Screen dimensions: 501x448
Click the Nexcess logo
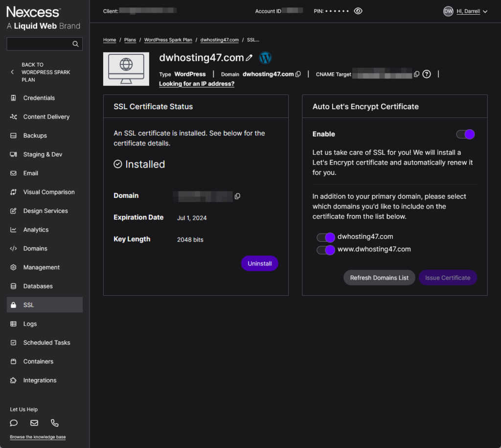coord(34,12)
